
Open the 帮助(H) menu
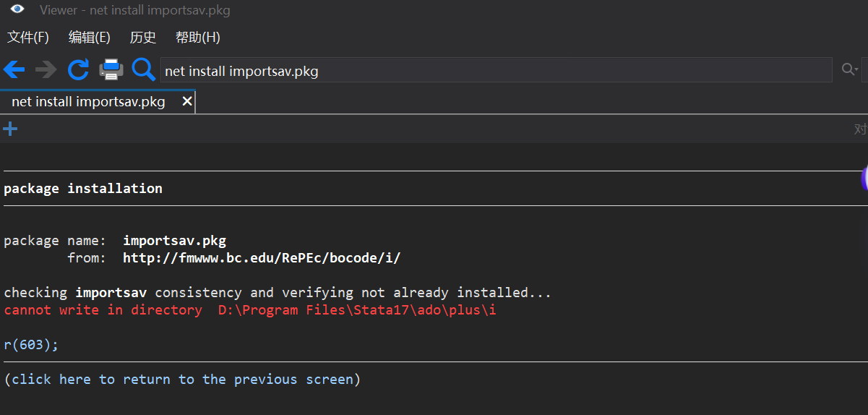(x=197, y=37)
